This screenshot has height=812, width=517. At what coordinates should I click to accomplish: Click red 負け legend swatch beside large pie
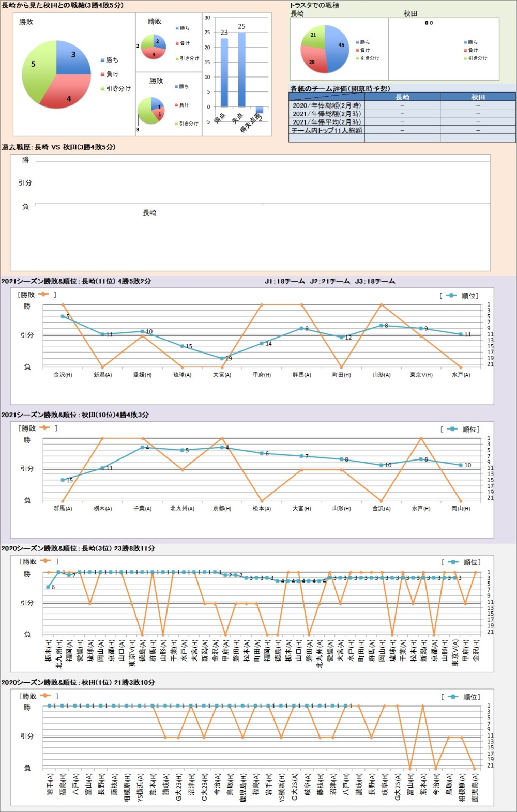click(102, 74)
